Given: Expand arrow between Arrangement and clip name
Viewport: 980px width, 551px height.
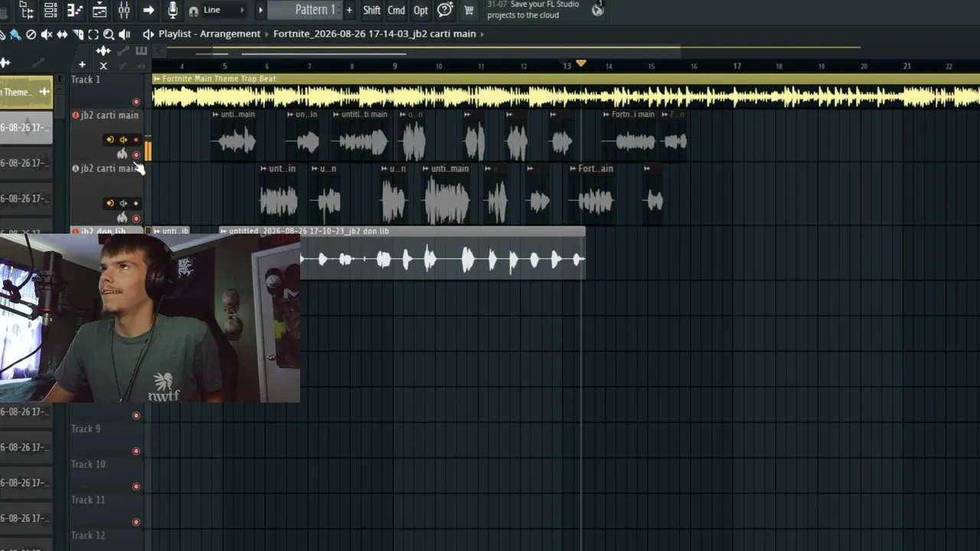Looking at the screenshot, I should tap(266, 34).
